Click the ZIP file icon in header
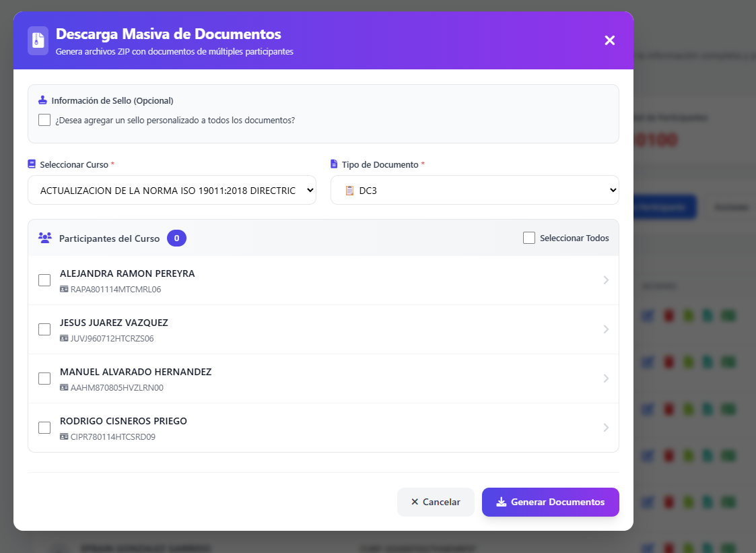The width and height of the screenshot is (756, 553). point(38,40)
